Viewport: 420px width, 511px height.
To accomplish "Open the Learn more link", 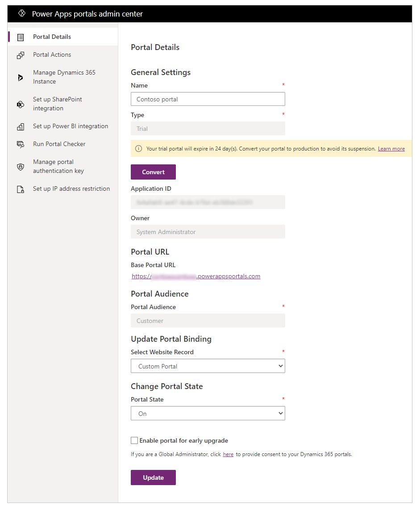I will pyautogui.click(x=391, y=149).
